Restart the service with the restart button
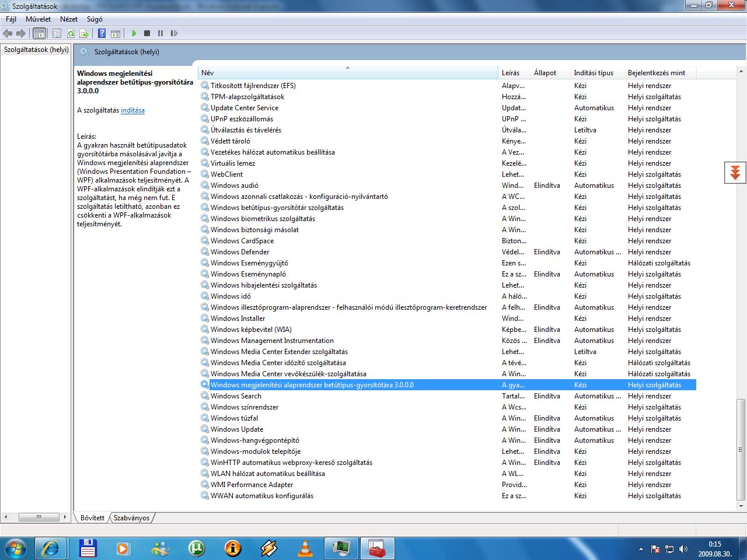This screenshot has height=560, width=747. 174,33
